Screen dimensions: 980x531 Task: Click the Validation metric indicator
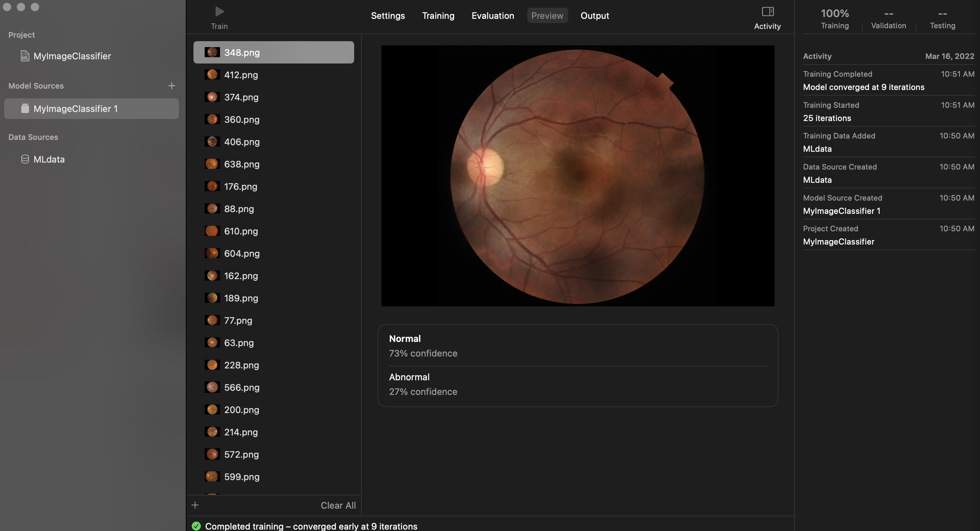pyautogui.click(x=888, y=18)
